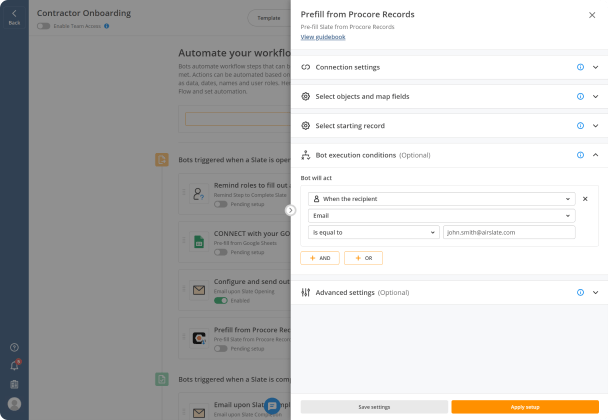The width and height of the screenshot is (608, 420).
Task: Click Bot will act label
Action: coord(316,178)
